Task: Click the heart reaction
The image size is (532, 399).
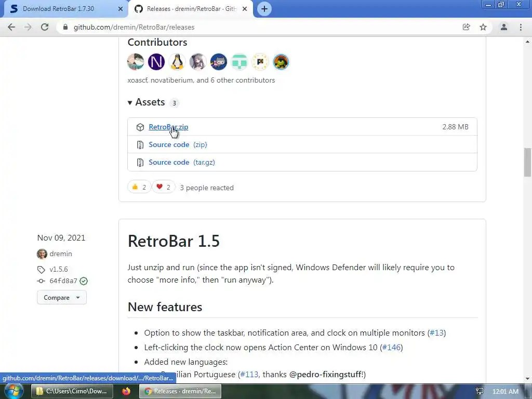Action: (x=163, y=187)
